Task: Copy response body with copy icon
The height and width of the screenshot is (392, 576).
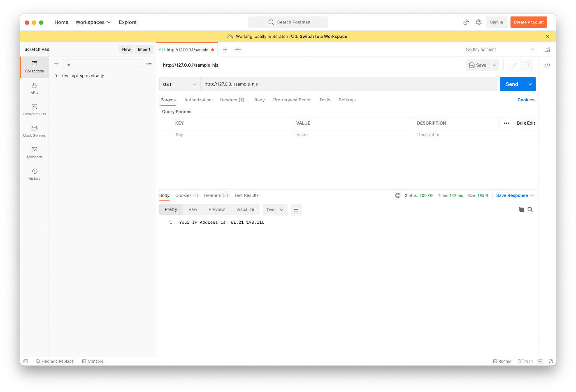Action: 521,209
